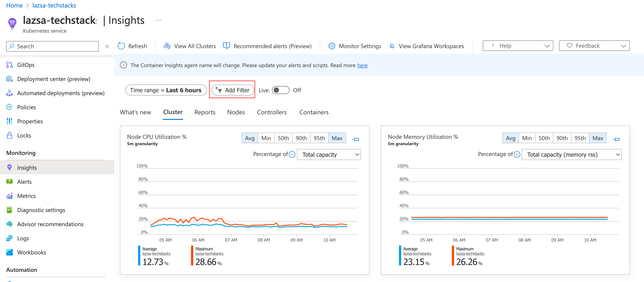Open the CPU Total capacity dropdown
Viewport: 644px width, 282px height.
coord(329,155)
